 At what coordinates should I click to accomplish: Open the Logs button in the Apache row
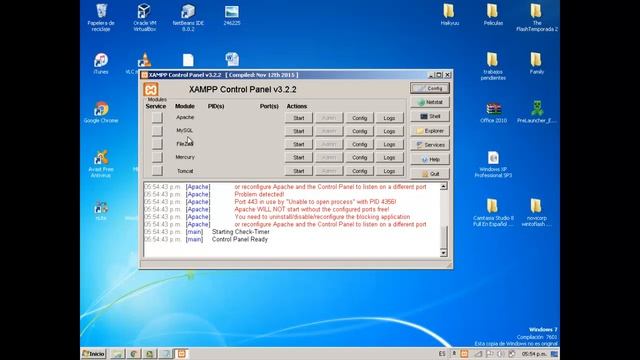coord(389,118)
